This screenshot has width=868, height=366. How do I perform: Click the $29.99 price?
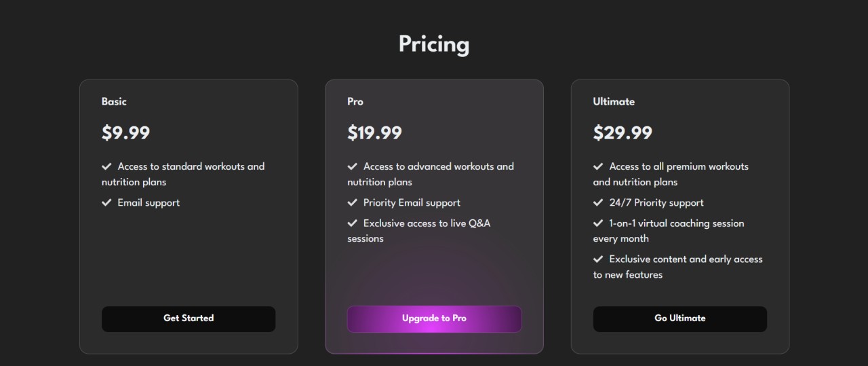click(x=623, y=132)
